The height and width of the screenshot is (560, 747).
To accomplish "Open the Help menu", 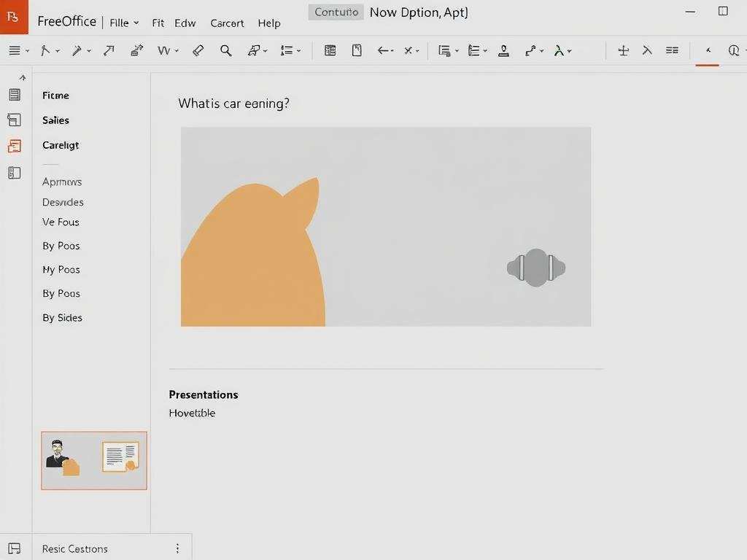I will (x=268, y=23).
